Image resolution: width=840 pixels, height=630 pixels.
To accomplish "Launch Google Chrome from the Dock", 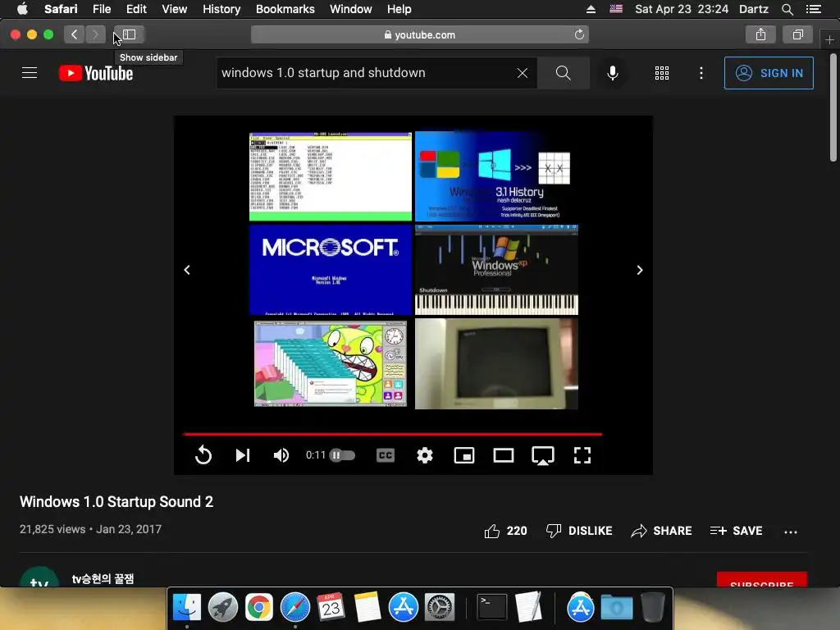I will click(258, 608).
